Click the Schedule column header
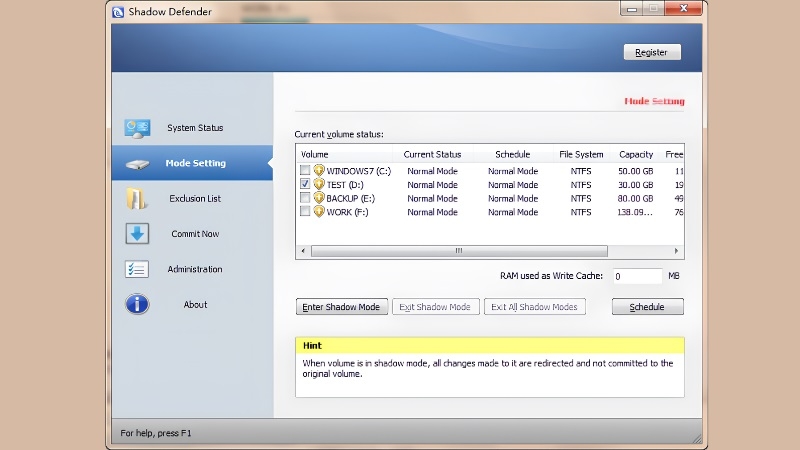This screenshot has height=450, width=800. (x=513, y=154)
